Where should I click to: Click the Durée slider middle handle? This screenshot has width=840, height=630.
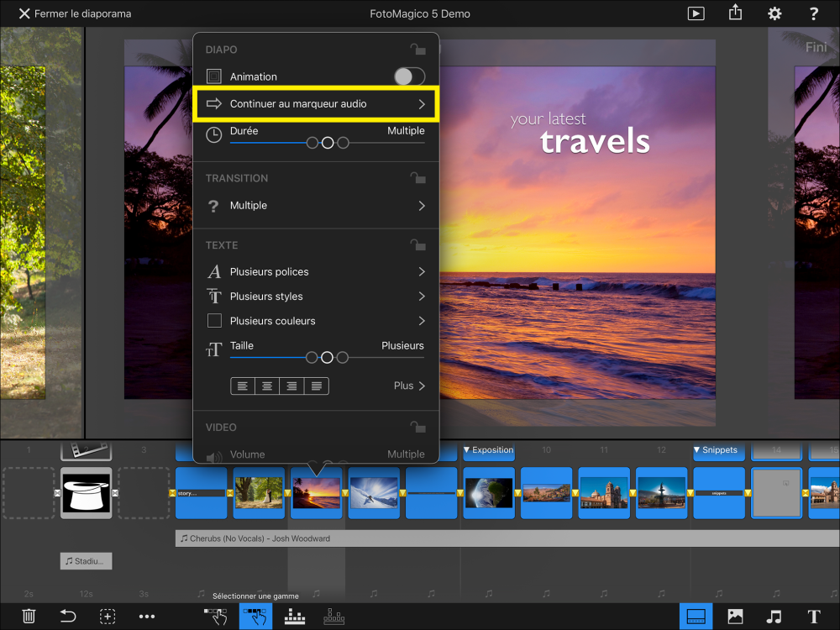[x=328, y=143]
